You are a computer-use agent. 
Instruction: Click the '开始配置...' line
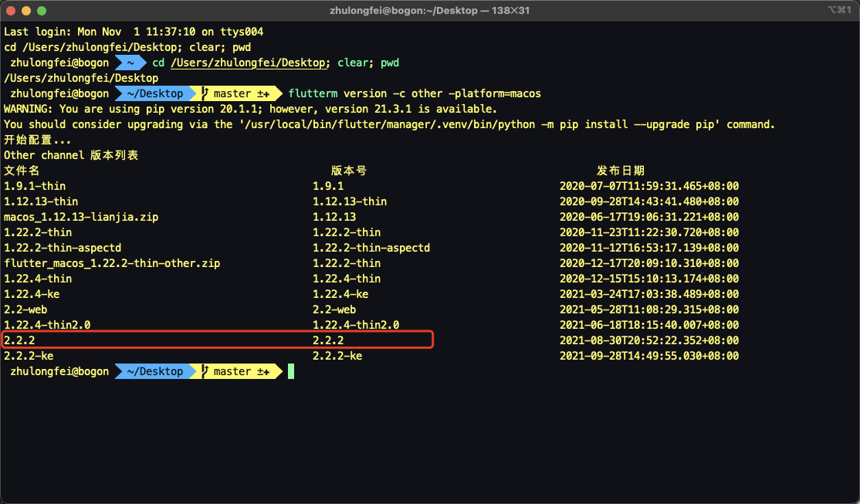(x=37, y=140)
